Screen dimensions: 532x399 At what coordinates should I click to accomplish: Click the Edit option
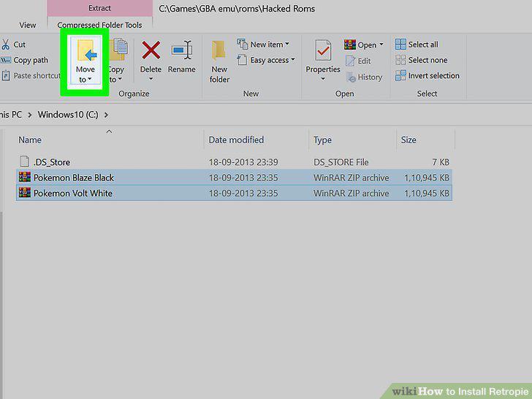pyautogui.click(x=358, y=61)
